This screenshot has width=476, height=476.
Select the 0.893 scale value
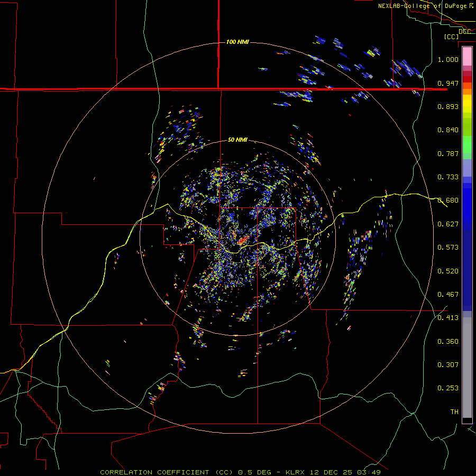[448, 106]
